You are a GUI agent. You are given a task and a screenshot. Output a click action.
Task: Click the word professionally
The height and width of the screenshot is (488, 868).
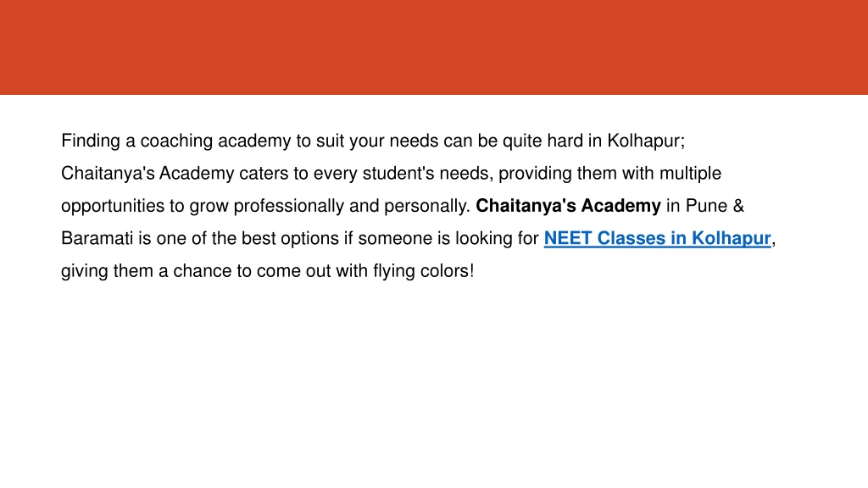click(288, 206)
